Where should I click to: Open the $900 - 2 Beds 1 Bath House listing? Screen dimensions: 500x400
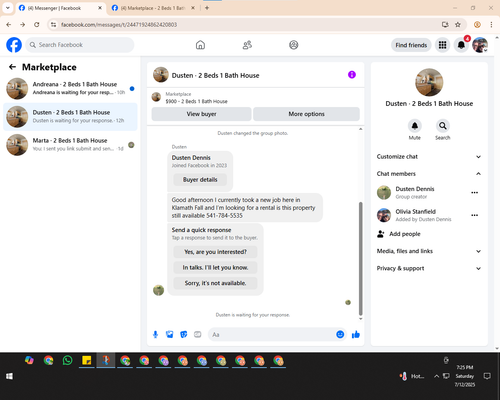coord(196,101)
